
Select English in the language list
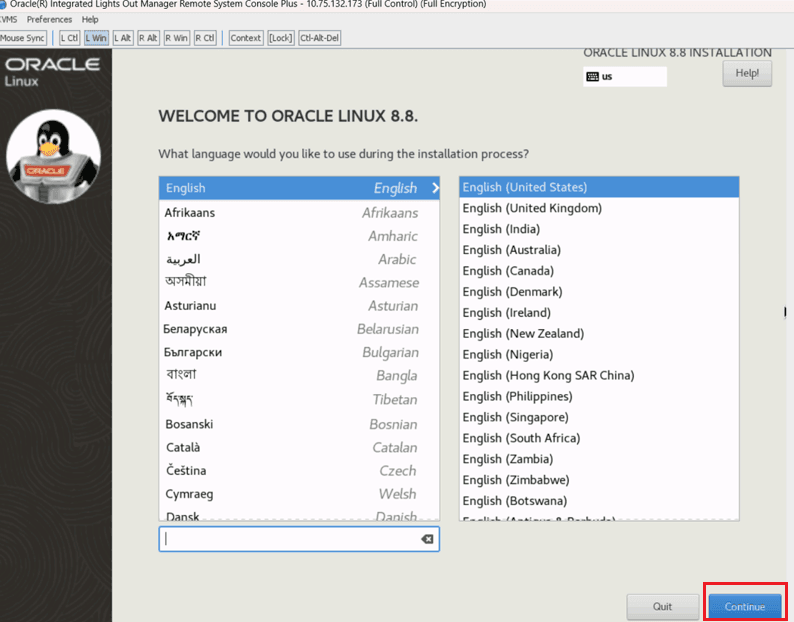[299, 188]
